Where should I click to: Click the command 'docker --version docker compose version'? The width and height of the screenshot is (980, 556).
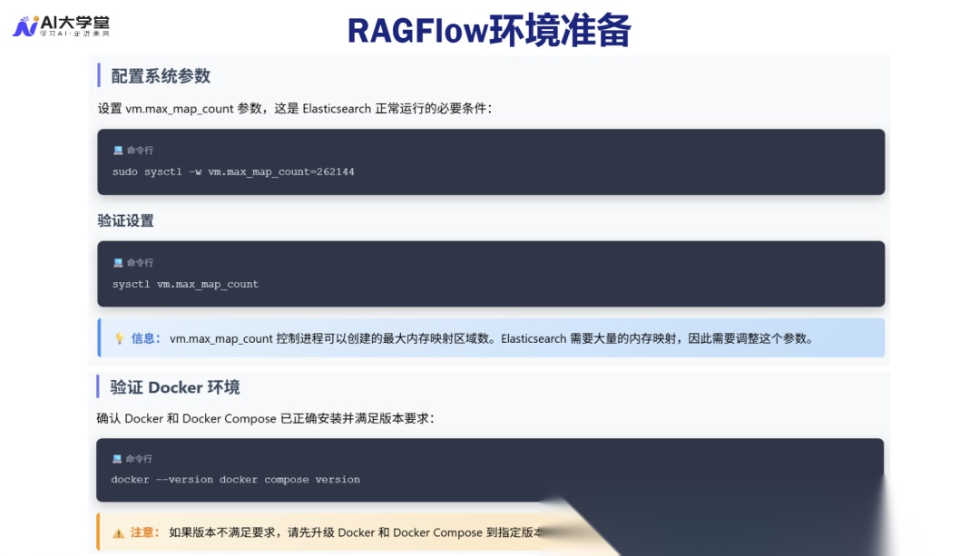tap(236, 480)
